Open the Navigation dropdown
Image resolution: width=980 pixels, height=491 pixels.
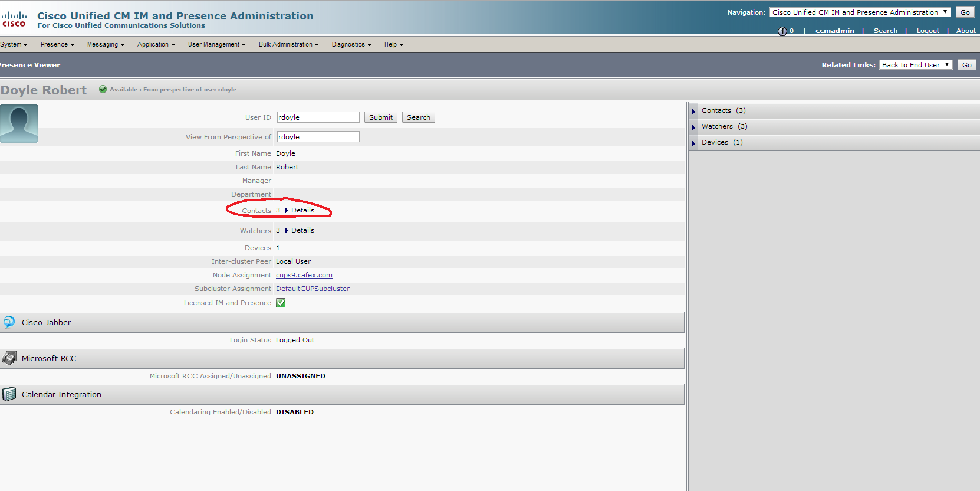[x=860, y=12]
